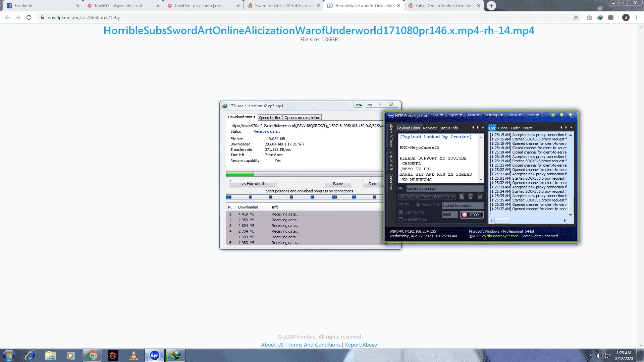Switch to the Replacer tab
Image resolution: width=644 pixels, height=362 pixels.
click(430, 128)
